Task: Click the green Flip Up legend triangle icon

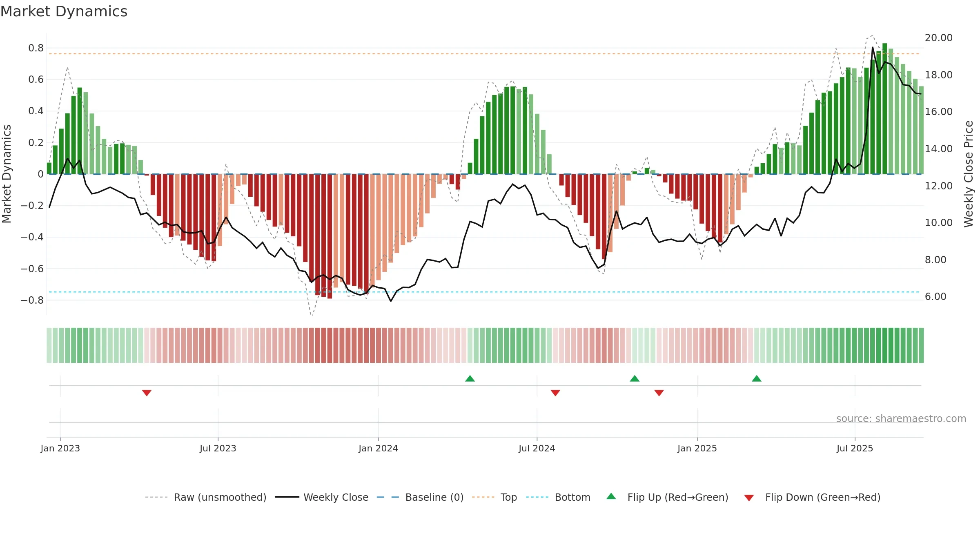Action: click(x=611, y=496)
